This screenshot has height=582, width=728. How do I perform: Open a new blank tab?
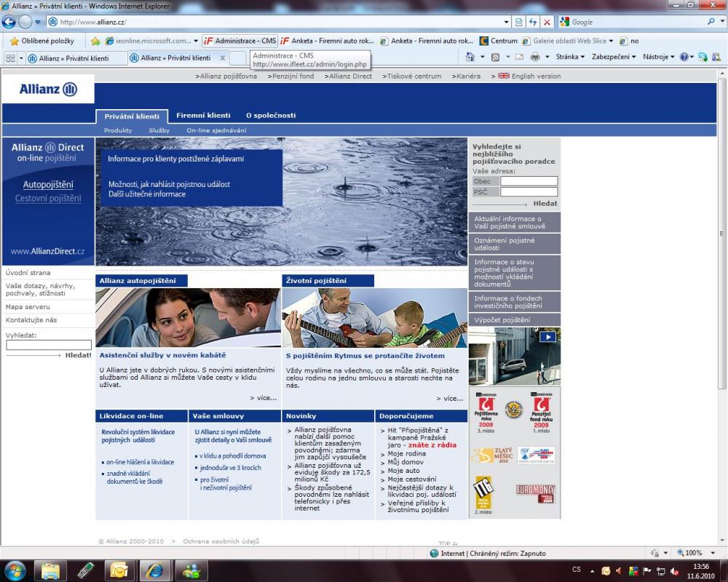click(x=238, y=58)
